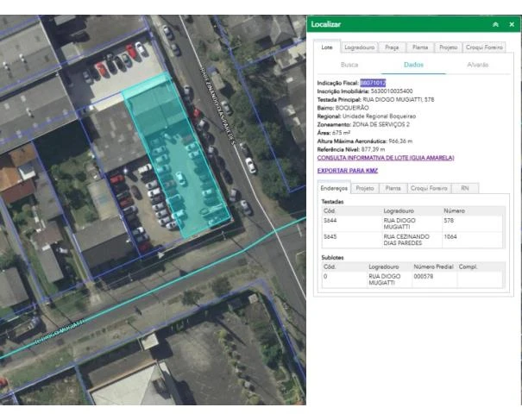
Task: Close the Localizar panel
Action: click(512, 24)
